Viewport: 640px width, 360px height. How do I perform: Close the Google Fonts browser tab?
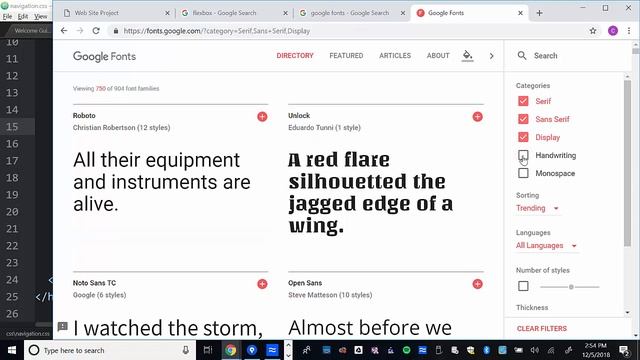(x=520, y=13)
